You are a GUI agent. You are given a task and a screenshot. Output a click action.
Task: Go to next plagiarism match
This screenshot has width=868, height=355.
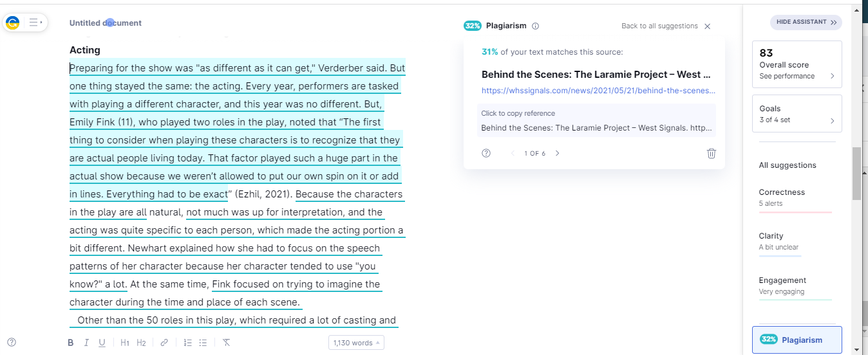tap(558, 153)
